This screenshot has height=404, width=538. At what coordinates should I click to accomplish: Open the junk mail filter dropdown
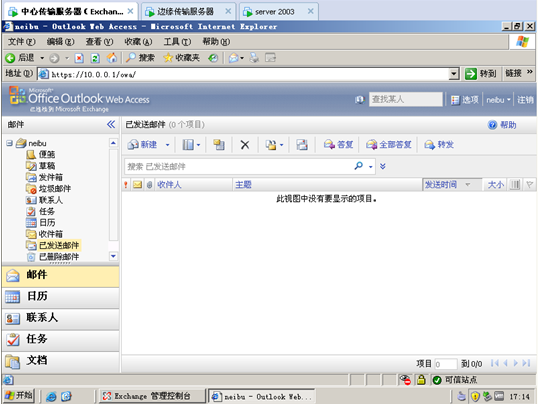coord(274,145)
